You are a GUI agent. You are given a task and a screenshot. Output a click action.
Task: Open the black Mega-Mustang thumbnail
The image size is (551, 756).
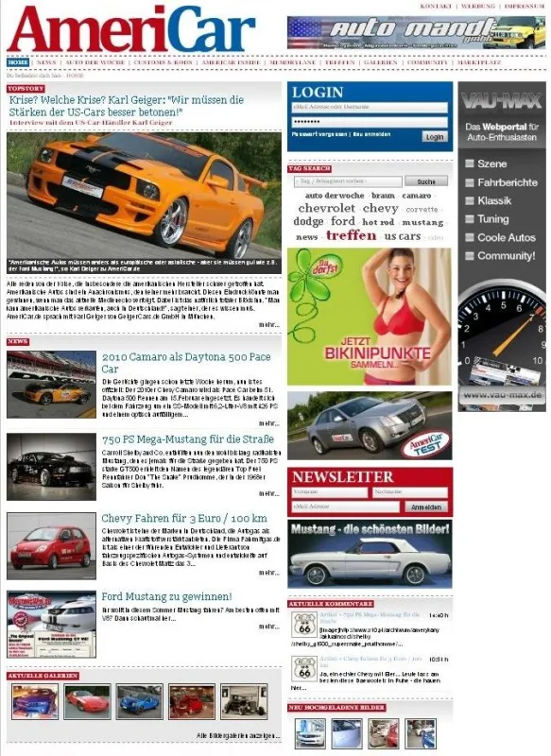51,466
